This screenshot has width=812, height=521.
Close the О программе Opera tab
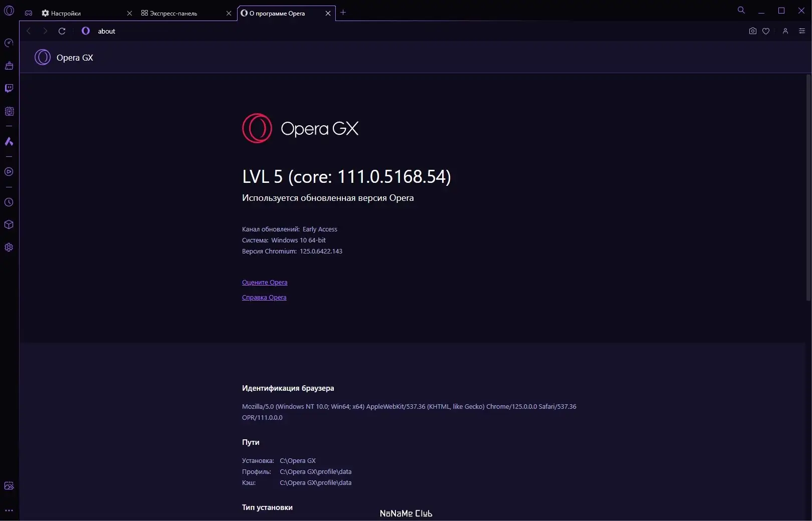(328, 14)
